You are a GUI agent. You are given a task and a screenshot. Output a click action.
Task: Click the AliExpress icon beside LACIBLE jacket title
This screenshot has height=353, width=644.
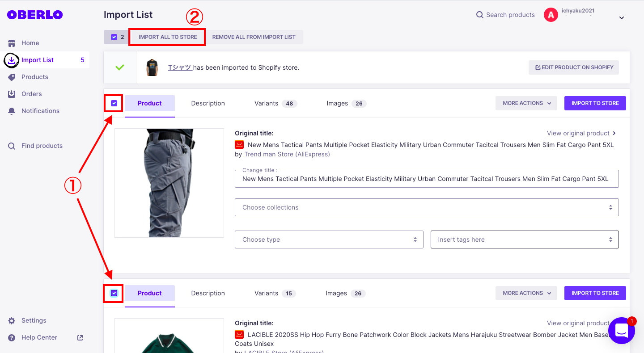(239, 335)
